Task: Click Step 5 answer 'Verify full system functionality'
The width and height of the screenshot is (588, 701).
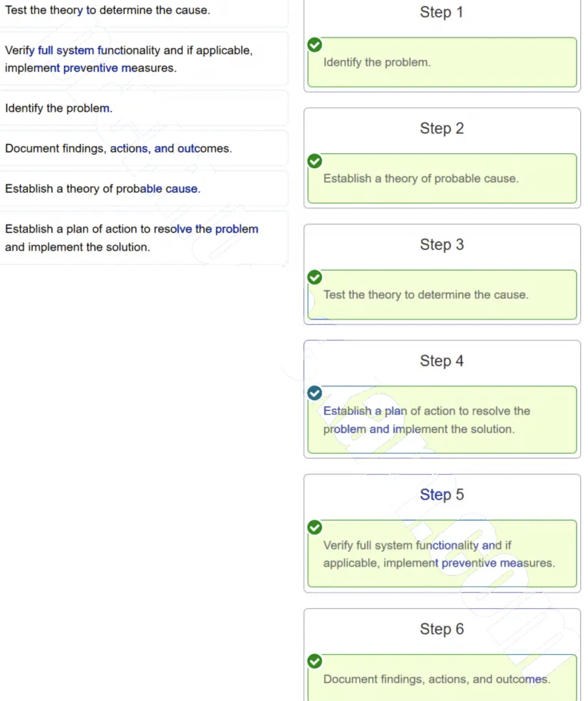Action: (x=442, y=554)
